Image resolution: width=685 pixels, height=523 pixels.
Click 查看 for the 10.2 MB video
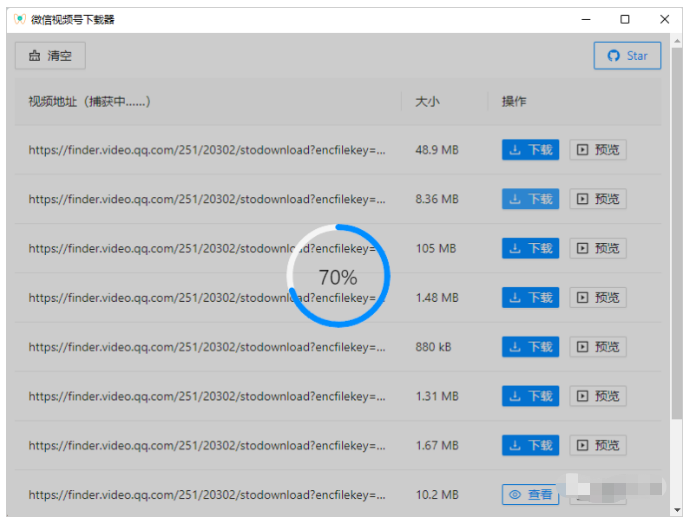(530, 494)
